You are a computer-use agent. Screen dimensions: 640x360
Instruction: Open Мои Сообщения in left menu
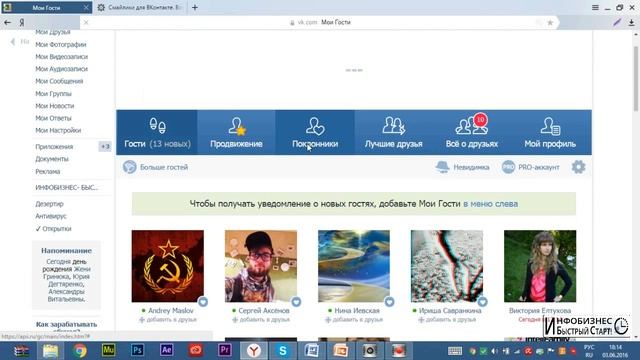59,81
